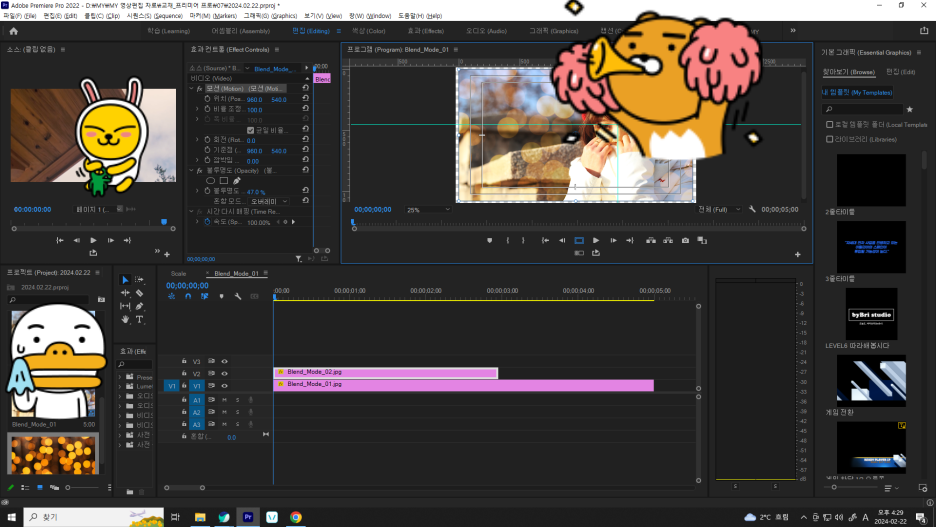
Task: Toggle Uniform Scale checkbox
Action: [251, 130]
